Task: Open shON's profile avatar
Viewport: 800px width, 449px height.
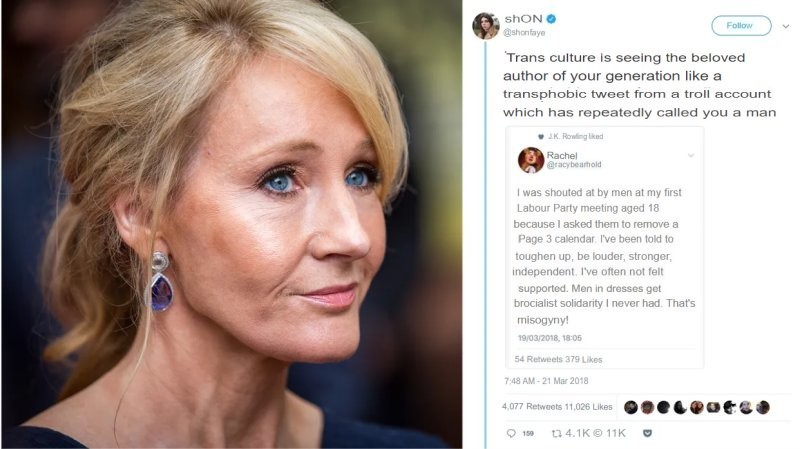Action: coord(485,26)
